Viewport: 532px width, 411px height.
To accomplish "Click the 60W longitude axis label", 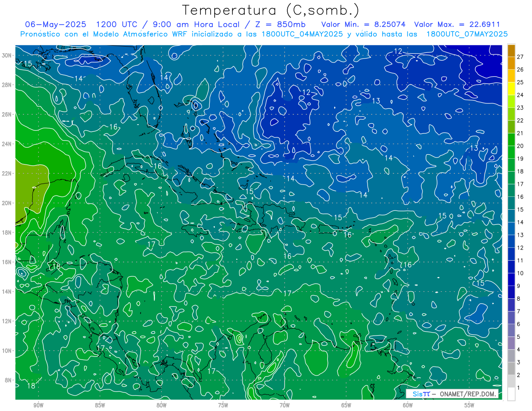I will coord(408,405).
